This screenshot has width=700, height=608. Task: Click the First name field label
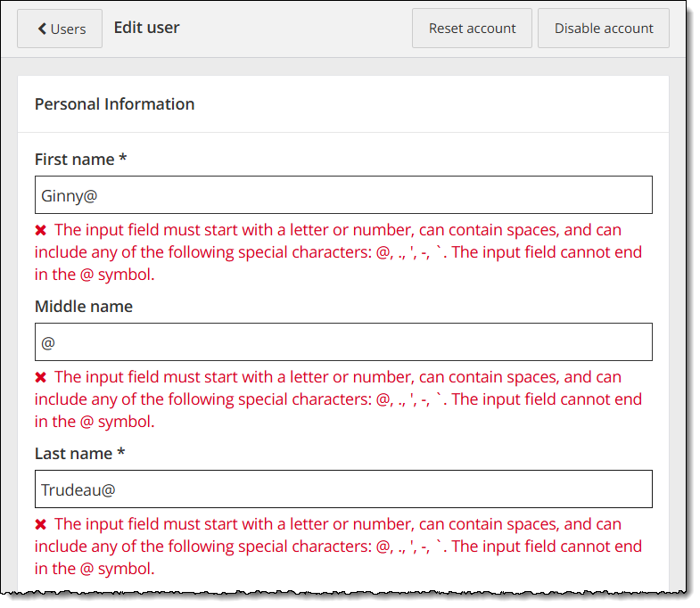pos(75,159)
